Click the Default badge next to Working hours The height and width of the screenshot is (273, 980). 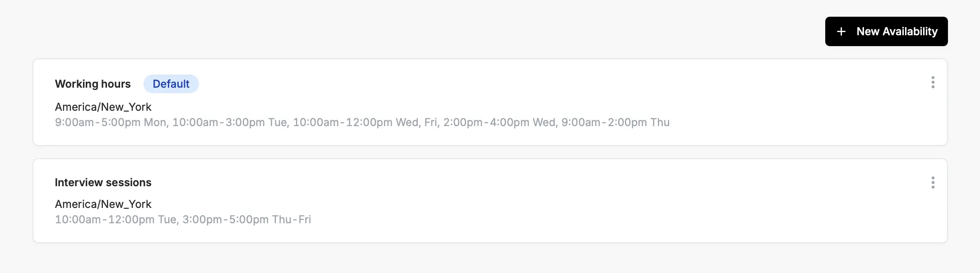[x=171, y=84]
